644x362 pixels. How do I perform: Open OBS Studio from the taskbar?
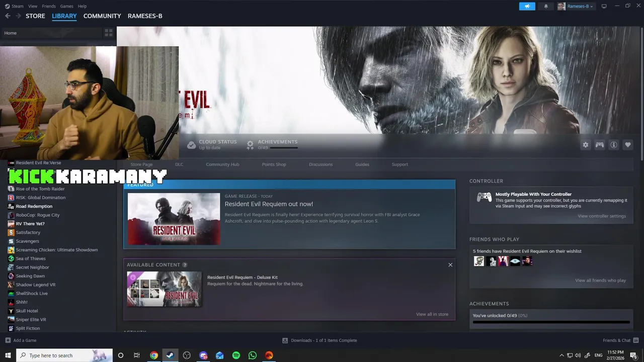(187, 355)
